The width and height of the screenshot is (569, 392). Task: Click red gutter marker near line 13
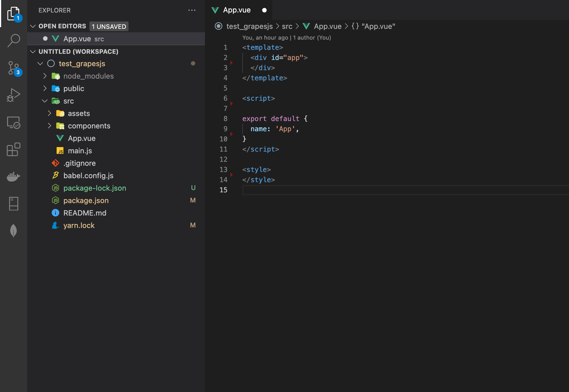tap(232, 175)
